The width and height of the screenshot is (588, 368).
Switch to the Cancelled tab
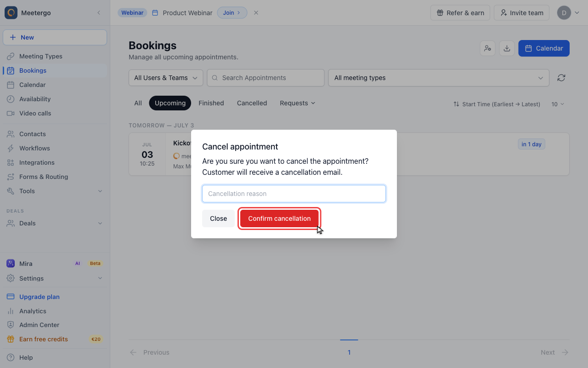(252, 103)
